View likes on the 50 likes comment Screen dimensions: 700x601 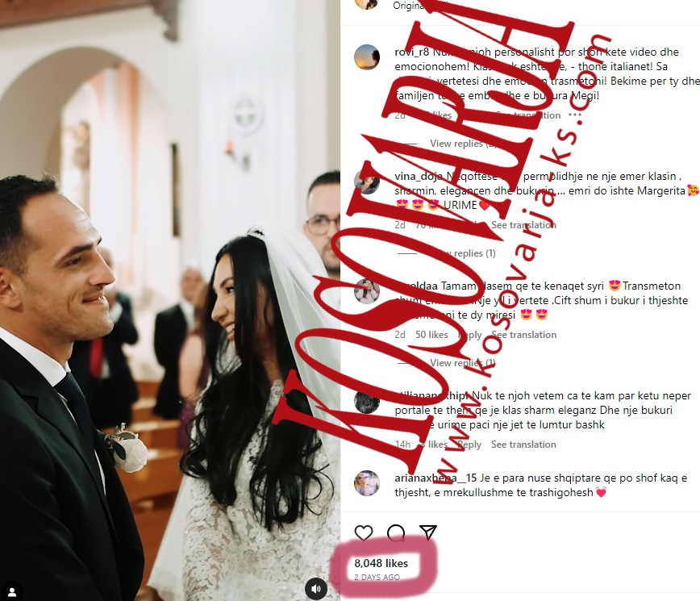[x=431, y=335]
